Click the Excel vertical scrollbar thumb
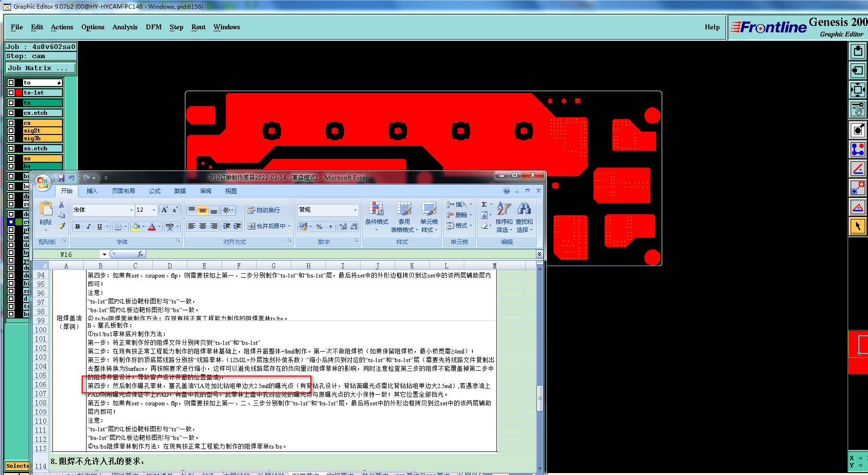 [x=540, y=398]
